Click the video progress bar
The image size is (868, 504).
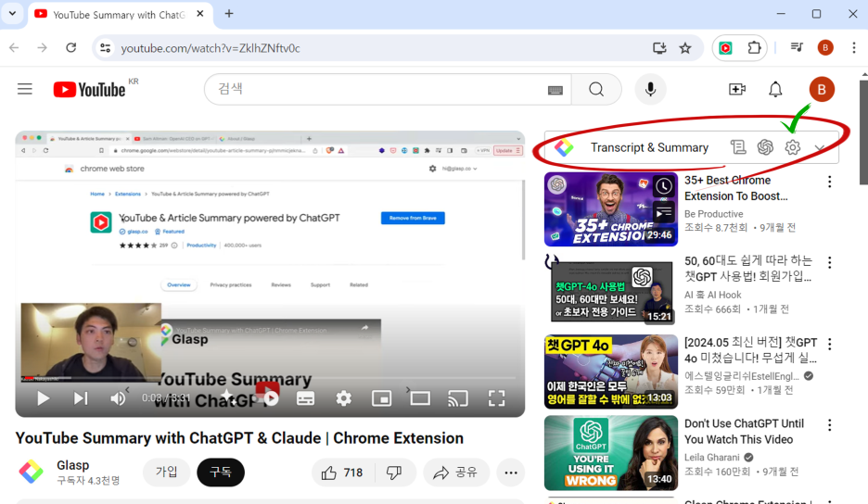(x=269, y=378)
